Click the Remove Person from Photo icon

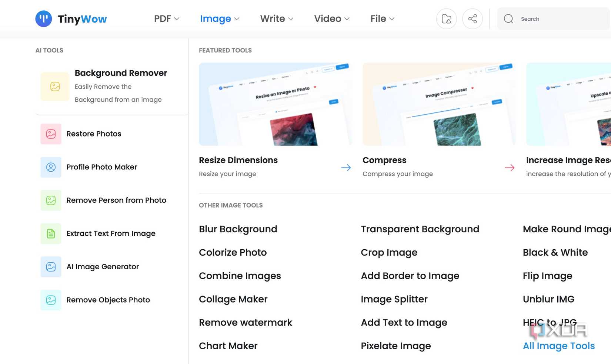(x=51, y=200)
